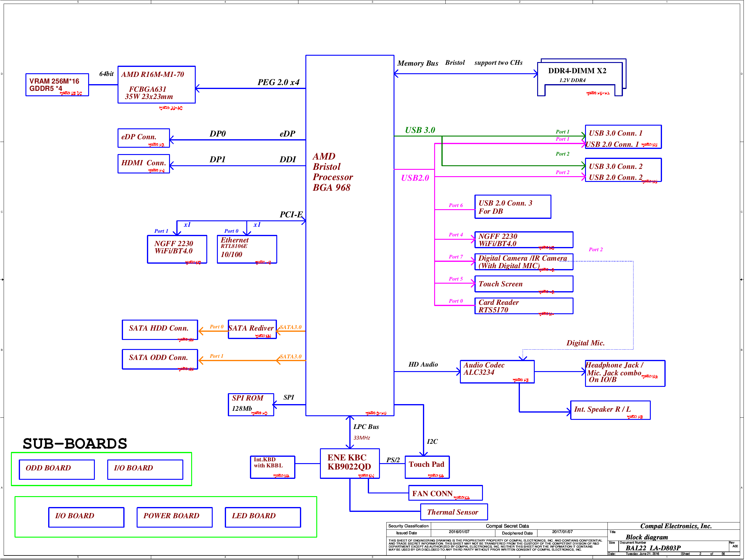Screen dimensions: 745x560
Task: Click the ENE KBC KB9022QD block
Action: tap(350, 463)
